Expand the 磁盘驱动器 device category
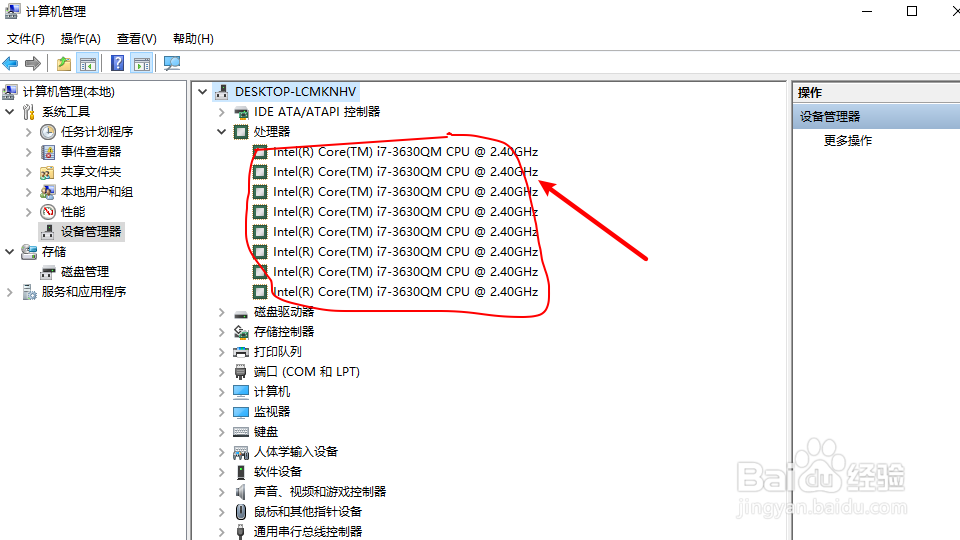 (222, 312)
